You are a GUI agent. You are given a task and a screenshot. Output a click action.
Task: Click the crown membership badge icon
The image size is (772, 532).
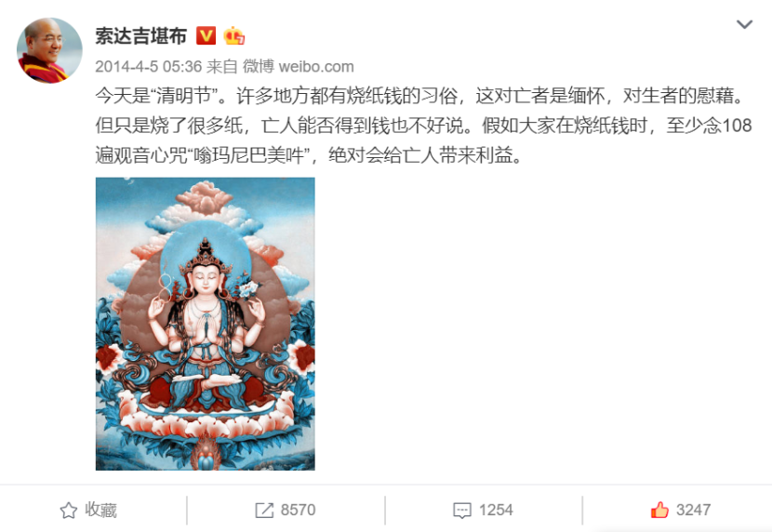(233, 36)
